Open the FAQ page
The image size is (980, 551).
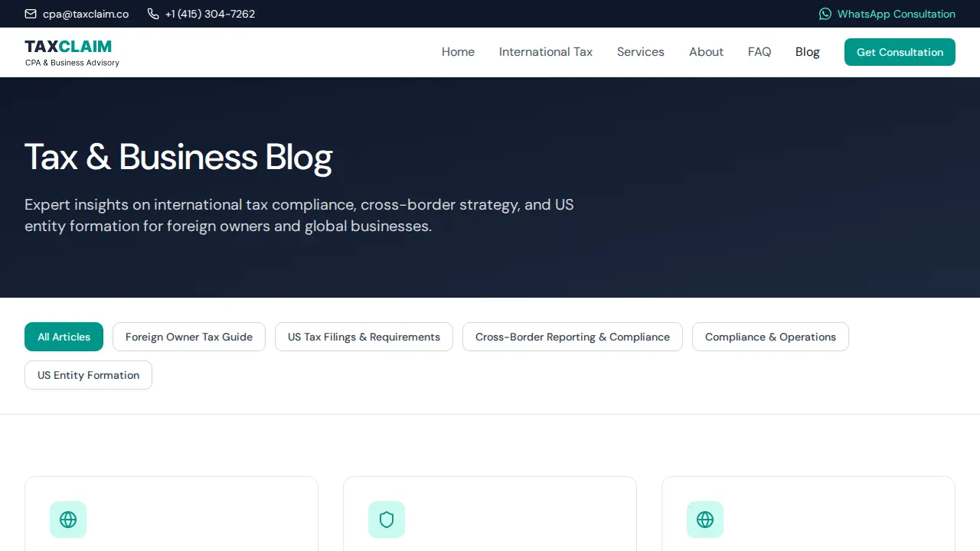tap(759, 52)
